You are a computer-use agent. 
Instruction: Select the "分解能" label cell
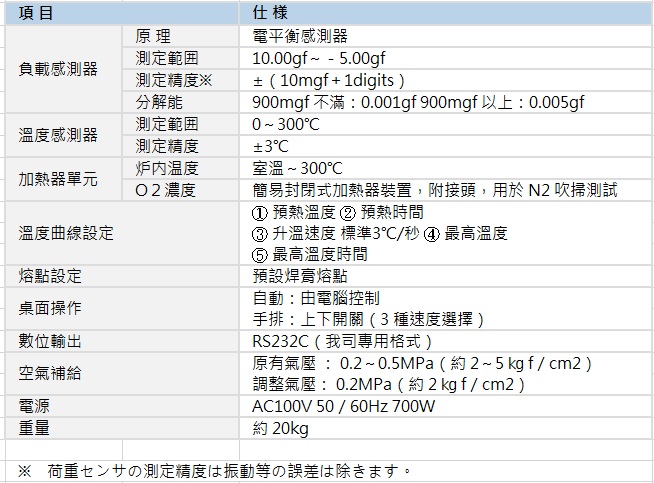click(x=159, y=102)
